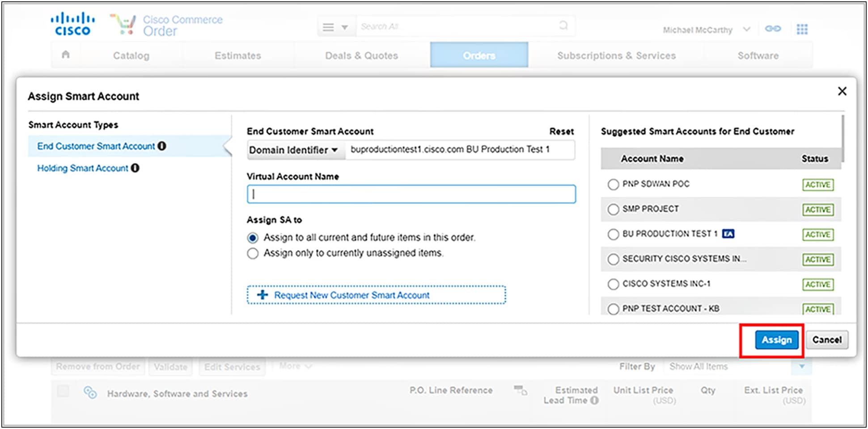This screenshot has height=429, width=868.
Task: Click into the Virtual Account Name field
Action: click(411, 194)
